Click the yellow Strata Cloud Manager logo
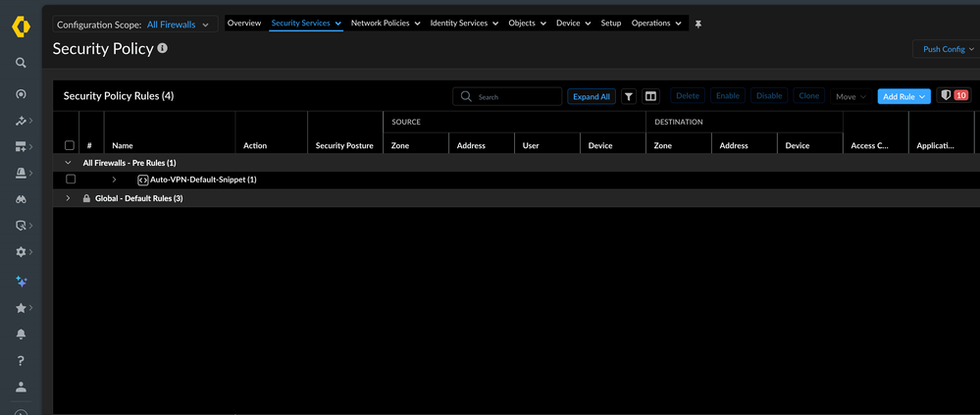The height and width of the screenshot is (415, 980). [22, 26]
